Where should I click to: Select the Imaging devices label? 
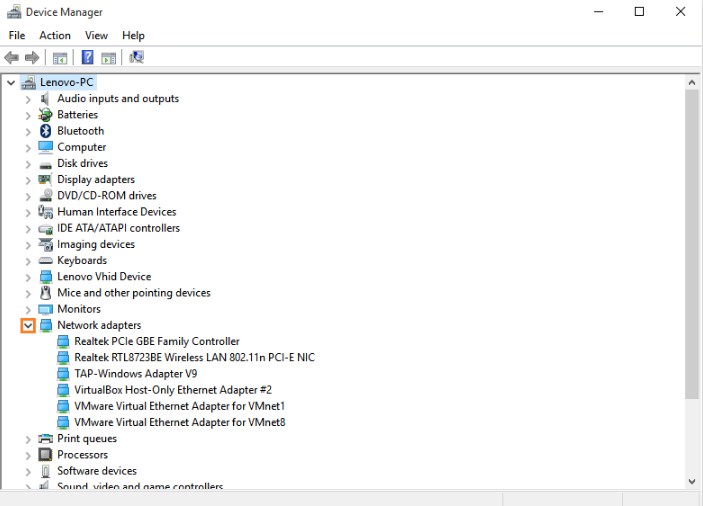pyautogui.click(x=95, y=244)
